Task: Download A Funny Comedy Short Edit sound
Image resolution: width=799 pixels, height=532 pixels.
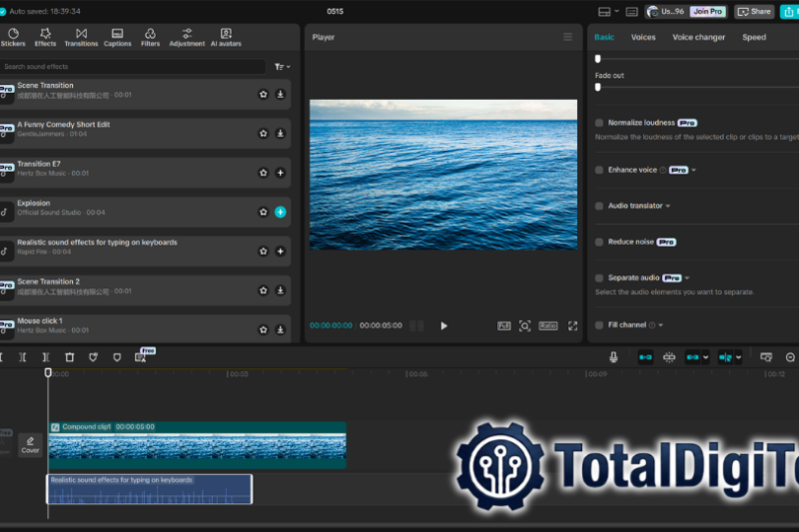Action: (x=281, y=134)
